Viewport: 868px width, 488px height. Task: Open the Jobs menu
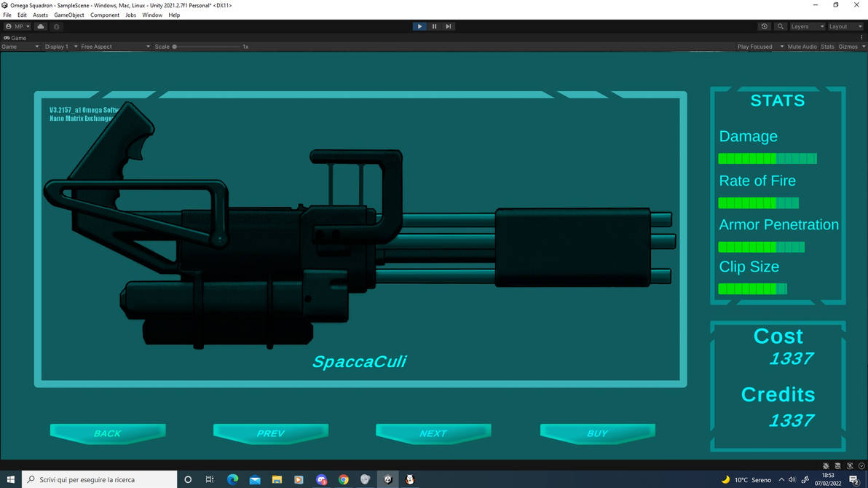[130, 15]
